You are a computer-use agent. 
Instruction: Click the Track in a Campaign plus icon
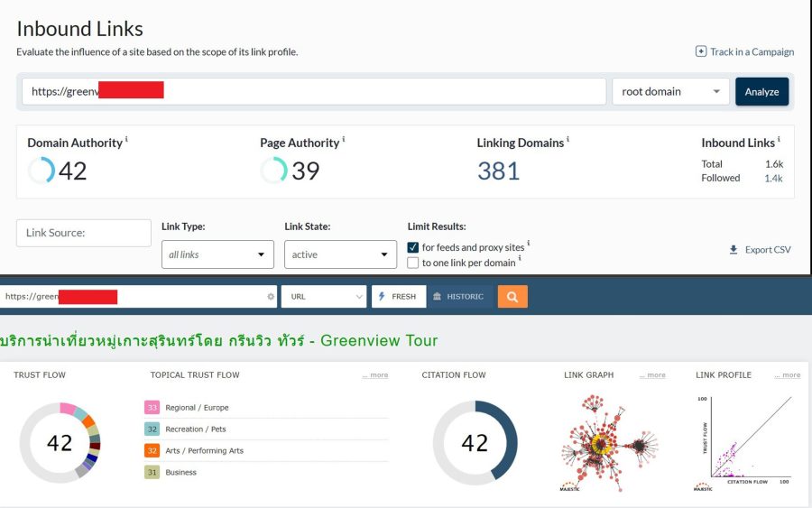[701, 51]
